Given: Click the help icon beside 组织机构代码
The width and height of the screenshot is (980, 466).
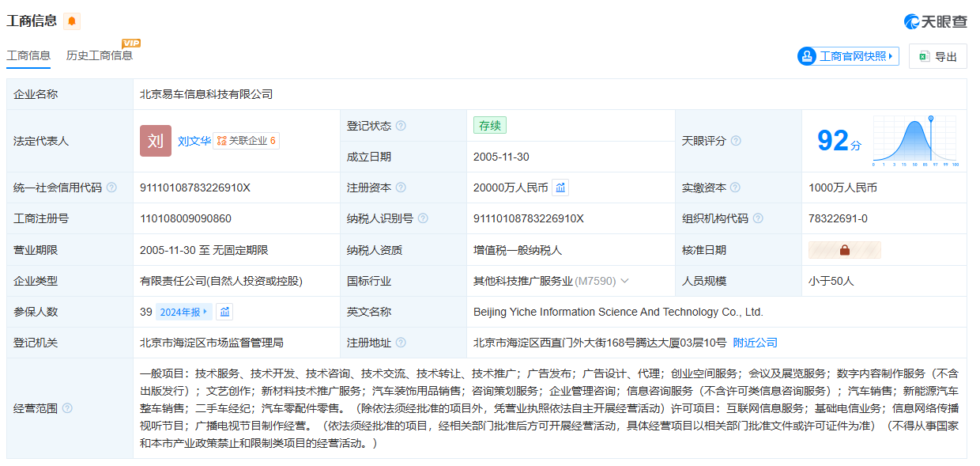Looking at the screenshot, I should (758, 218).
